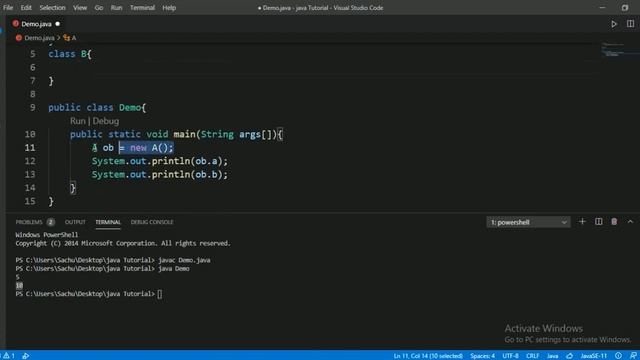Open the Run menu
640x360 pixels.
tap(116, 7)
